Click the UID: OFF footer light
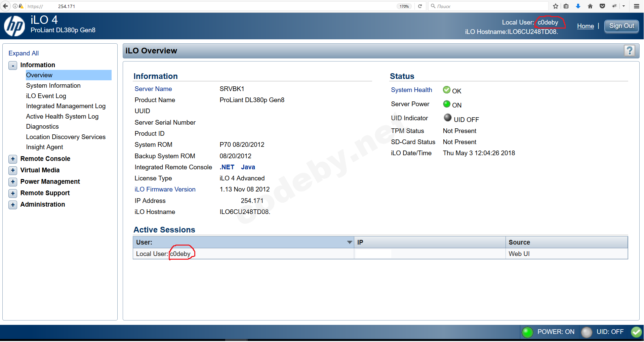The image size is (644, 342). [x=587, y=332]
